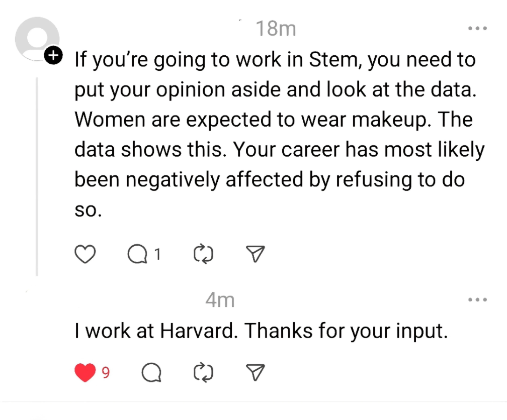The height and width of the screenshot is (420, 507).
Task: Click the 18m timestamp on the top comment
Action: 275,28
